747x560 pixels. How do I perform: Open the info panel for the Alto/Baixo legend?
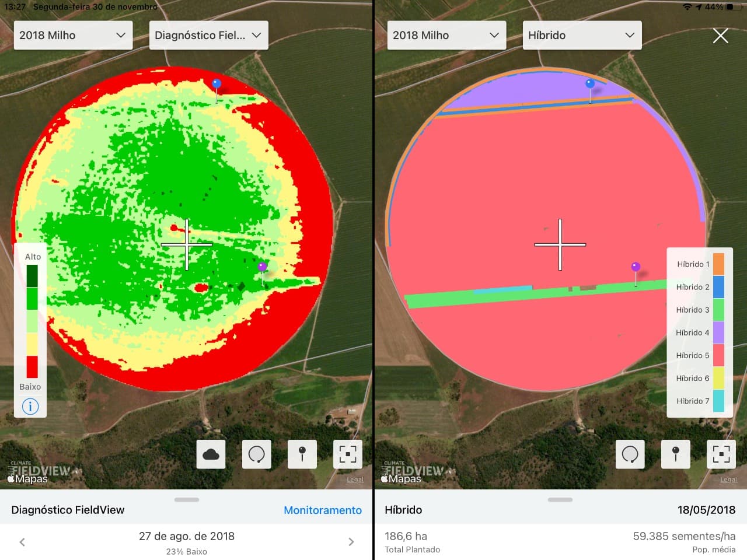[x=30, y=406]
